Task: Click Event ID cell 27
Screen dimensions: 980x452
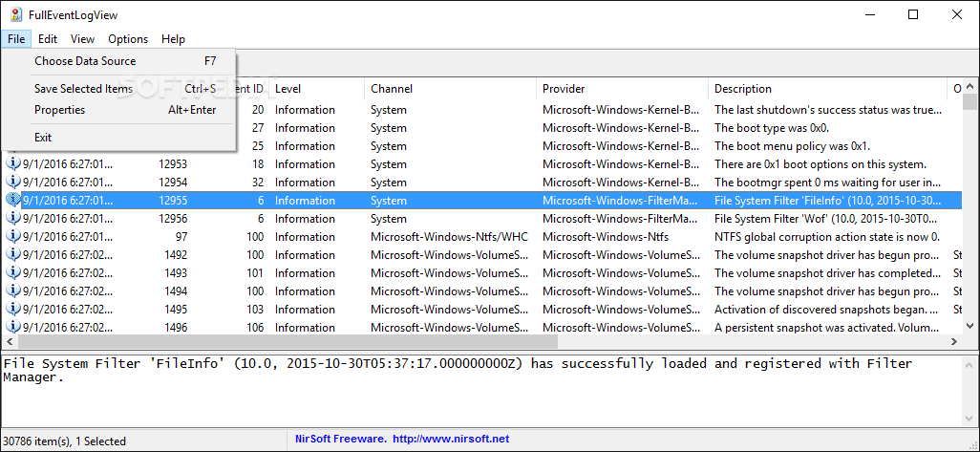Action: click(x=258, y=128)
